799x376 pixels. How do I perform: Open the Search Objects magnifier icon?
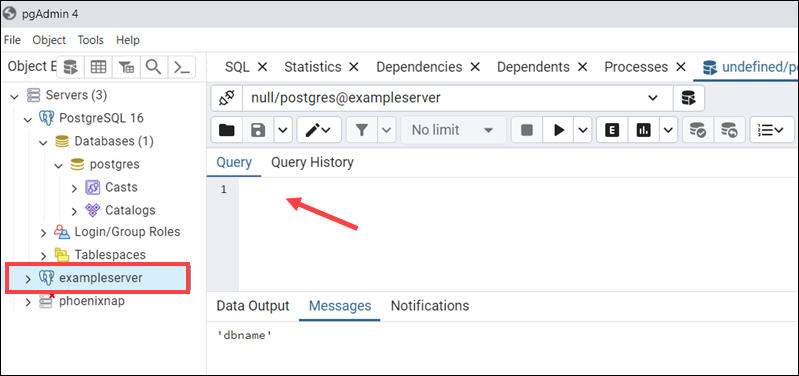[x=153, y=67]
